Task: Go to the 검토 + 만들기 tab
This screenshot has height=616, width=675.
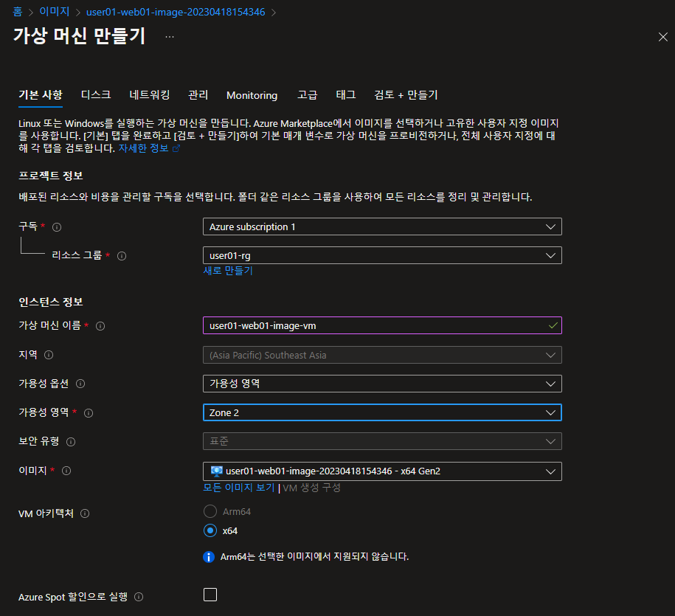Action: tap(406, 94)
